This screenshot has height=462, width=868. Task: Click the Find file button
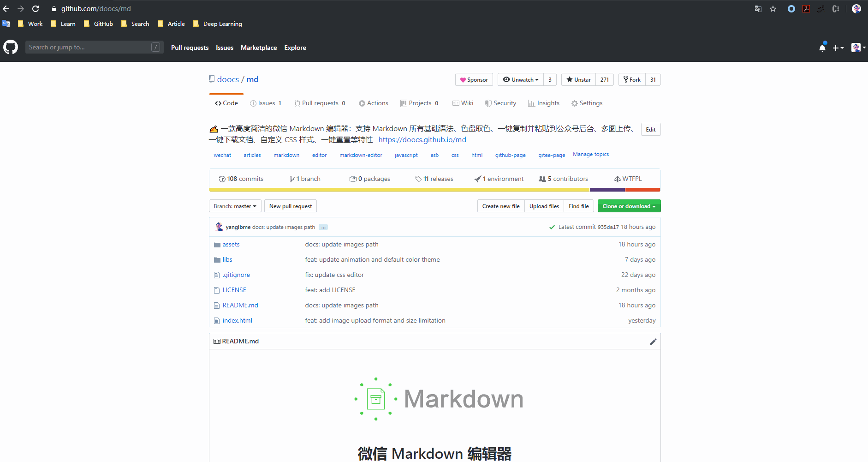point(579,206)
